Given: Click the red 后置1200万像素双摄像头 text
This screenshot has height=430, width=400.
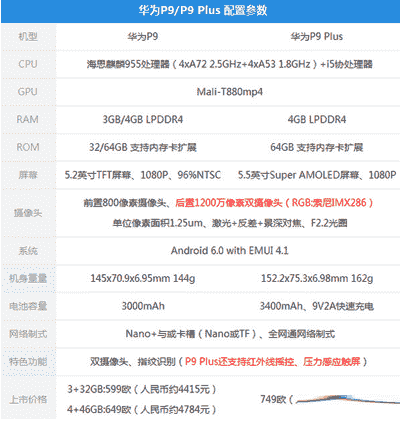Looking at the screenshot, I should coord(274,202).
